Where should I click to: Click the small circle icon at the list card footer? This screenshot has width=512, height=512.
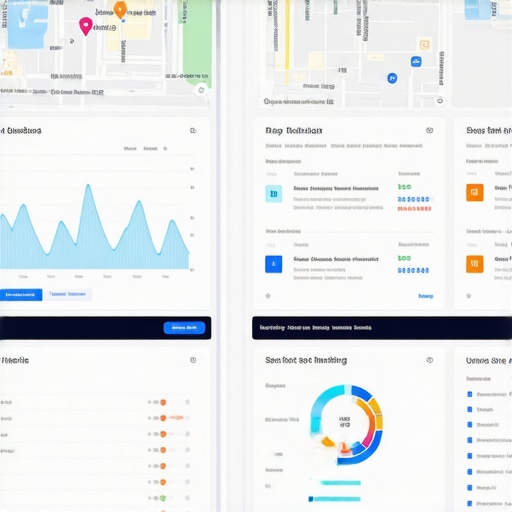(268, 296)
